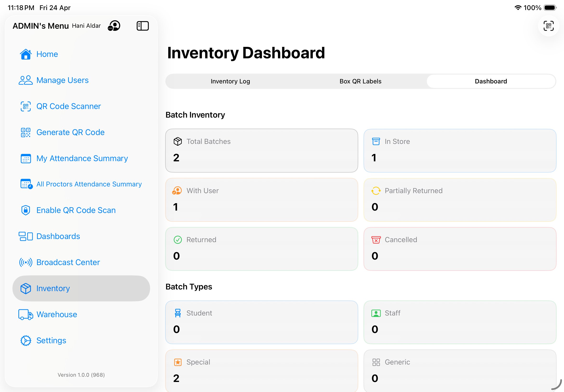Click the Settings gear icon
The height and width of the screenshot is (392, 564).
[x=25, y=340]
